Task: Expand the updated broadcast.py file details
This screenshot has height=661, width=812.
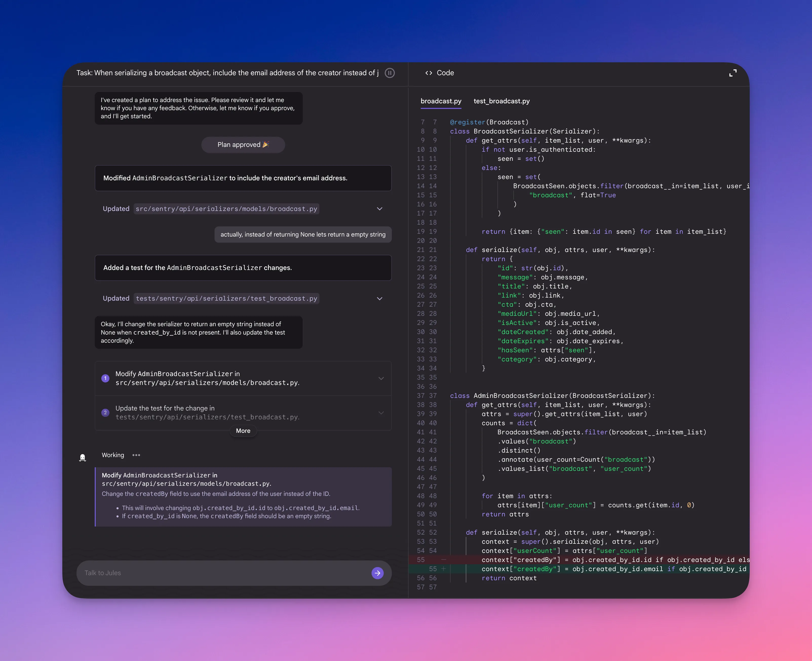Action: pyautogui.click(x=379, y=209)
